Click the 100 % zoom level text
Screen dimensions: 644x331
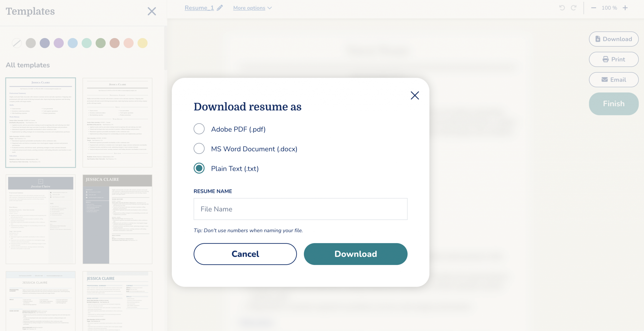[x=609, y=8]
